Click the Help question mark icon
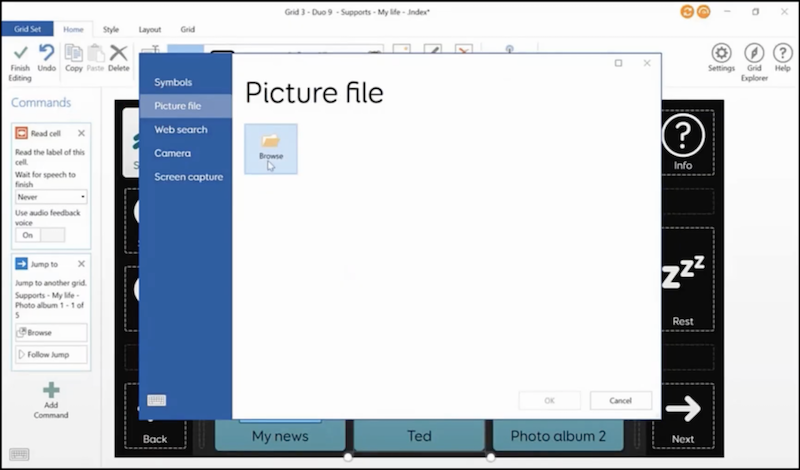 point(783,53)
